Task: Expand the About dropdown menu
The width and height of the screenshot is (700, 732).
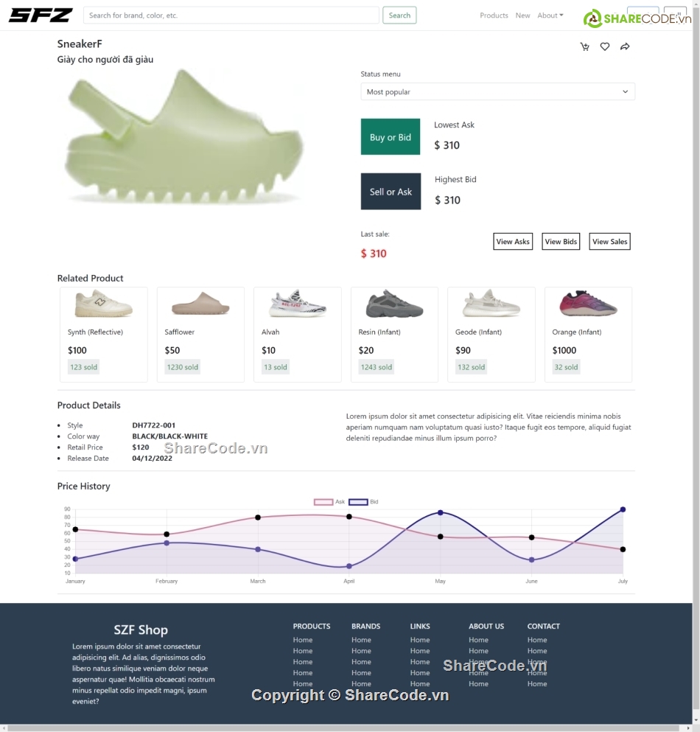Action: pyautogui.click(x=550, y=15)
